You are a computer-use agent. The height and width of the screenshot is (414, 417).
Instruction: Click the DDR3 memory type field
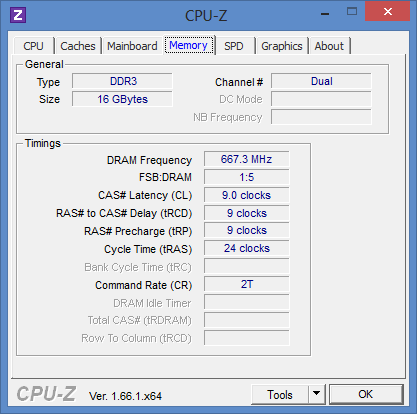(x=122, y=81)
